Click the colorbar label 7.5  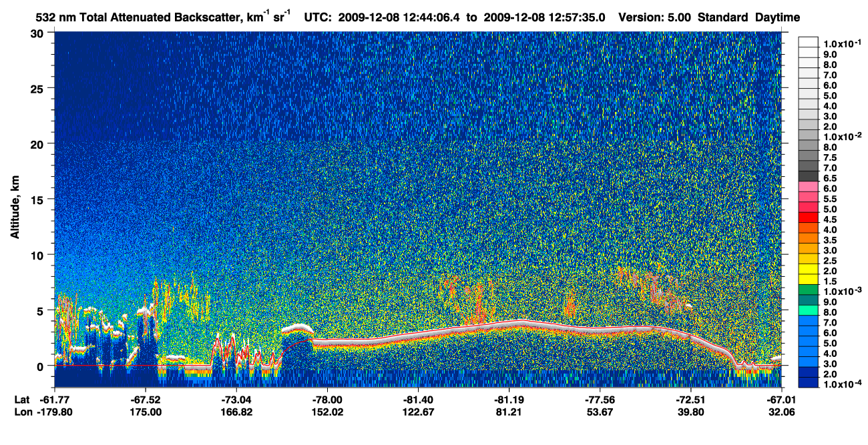click(831, 157)
